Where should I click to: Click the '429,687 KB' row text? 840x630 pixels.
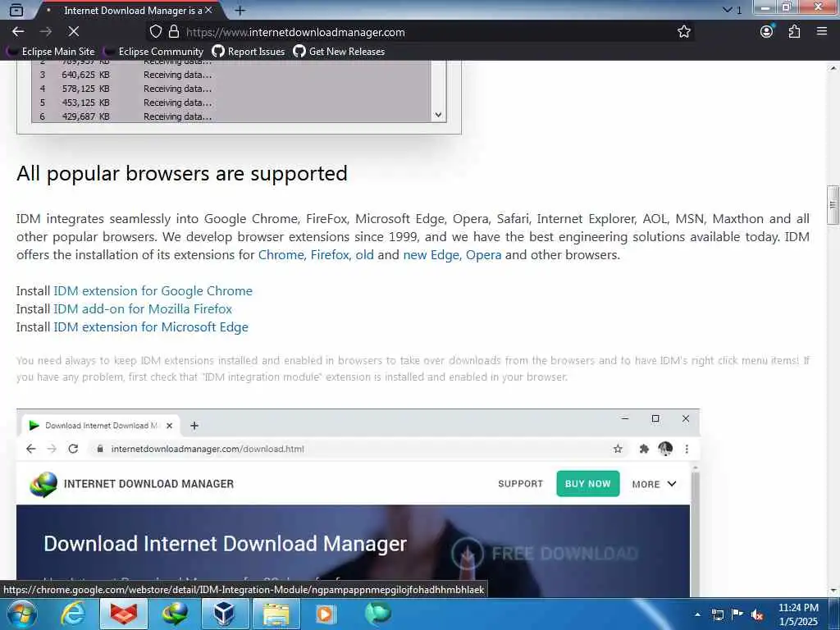pos(85,116)
